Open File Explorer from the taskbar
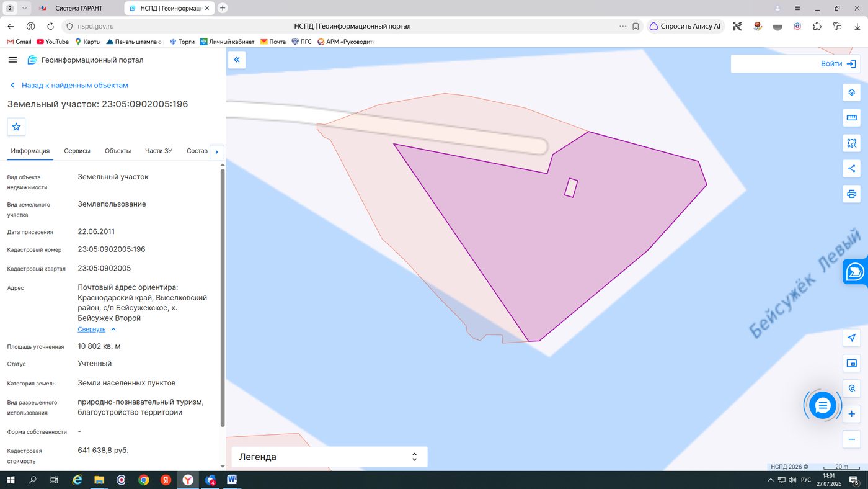 pos(99,480)
